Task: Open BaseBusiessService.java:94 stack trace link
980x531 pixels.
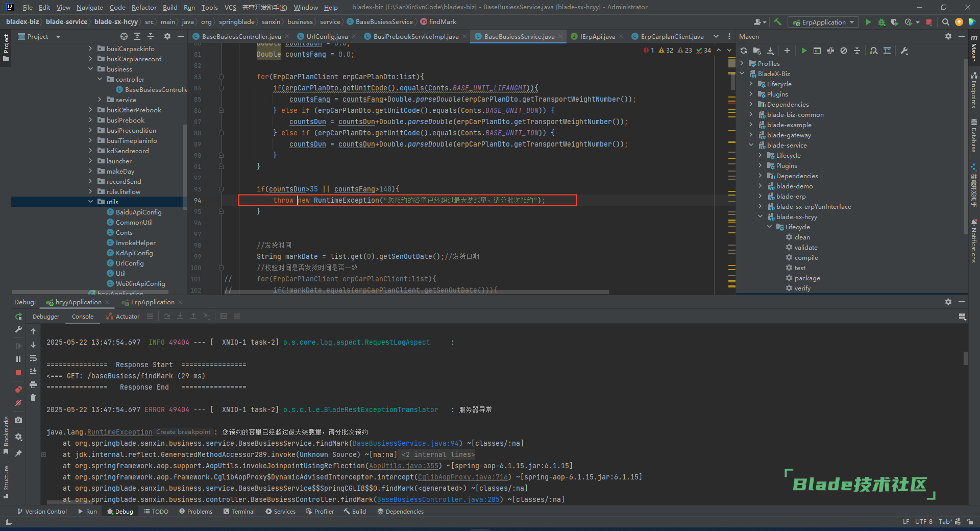Action: (x=405, y=443)
